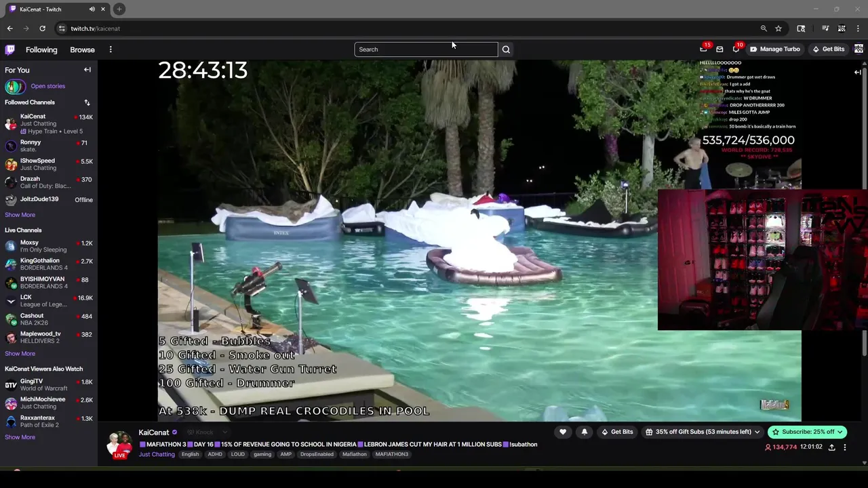Screen dimensions: 868x488
Task: Open the BYISHIMOYVAN live channel
Action: pos(49,283)
